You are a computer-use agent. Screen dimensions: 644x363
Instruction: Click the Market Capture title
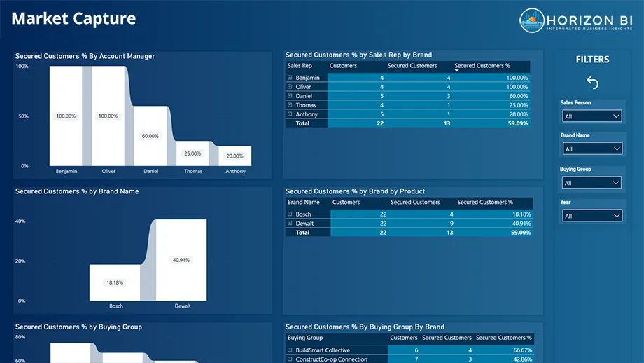[x=73, y=18]
